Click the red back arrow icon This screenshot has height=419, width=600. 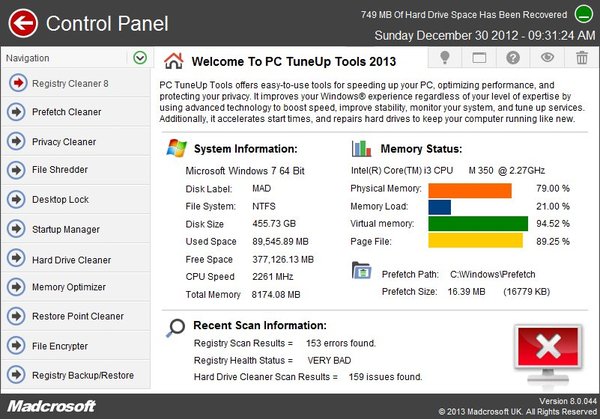[21, 21]
